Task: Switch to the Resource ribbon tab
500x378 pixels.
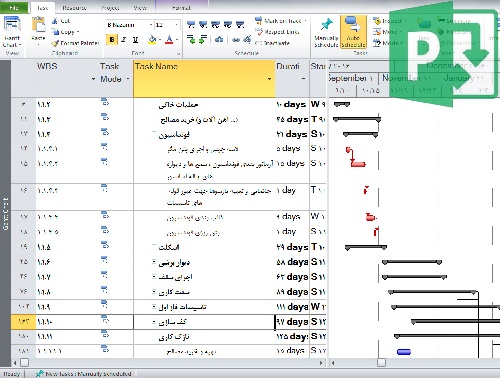Action: click(x=74, y=7)
